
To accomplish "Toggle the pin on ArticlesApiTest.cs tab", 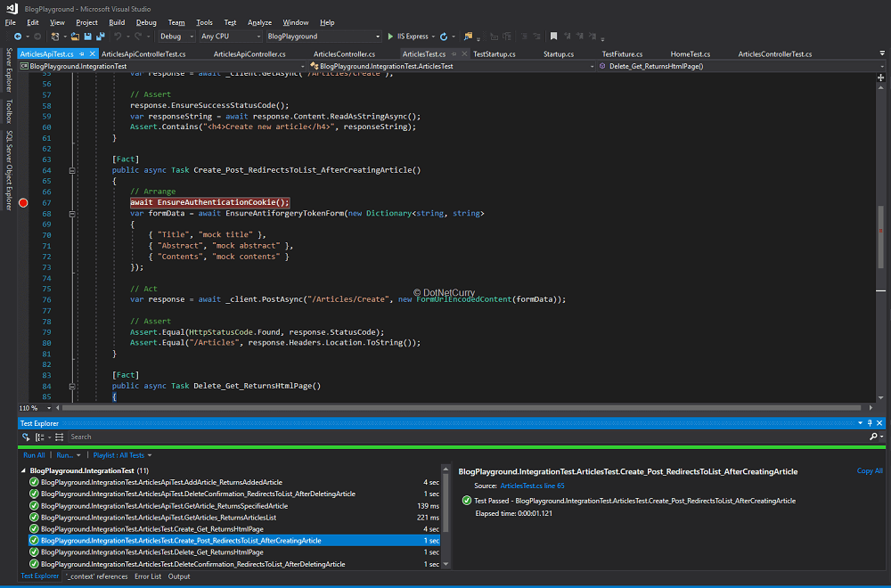I will pos(83,53).
